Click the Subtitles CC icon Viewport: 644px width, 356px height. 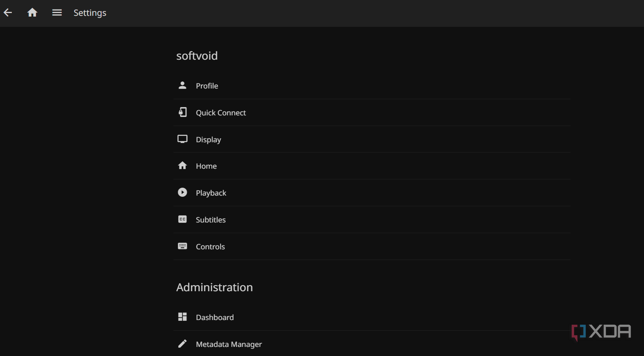click(x=182, y=219)
